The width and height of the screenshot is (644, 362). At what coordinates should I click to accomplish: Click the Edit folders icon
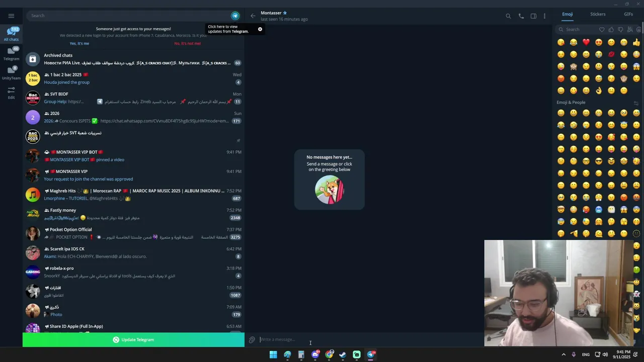tap(11, 93)
